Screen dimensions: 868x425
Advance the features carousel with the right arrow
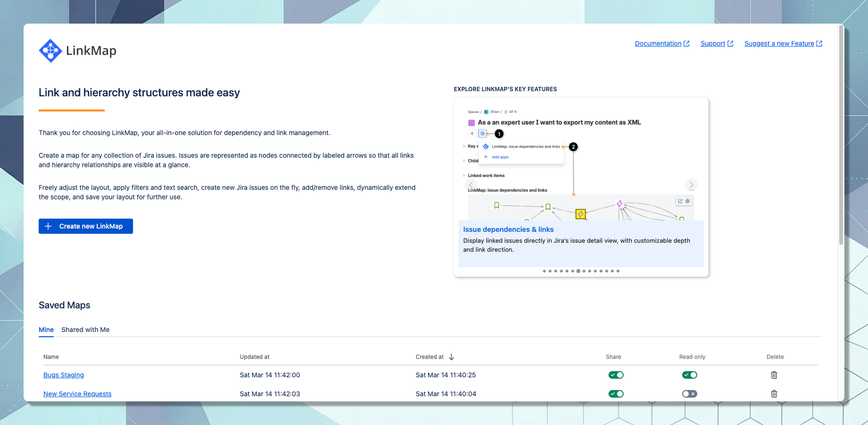691,185
